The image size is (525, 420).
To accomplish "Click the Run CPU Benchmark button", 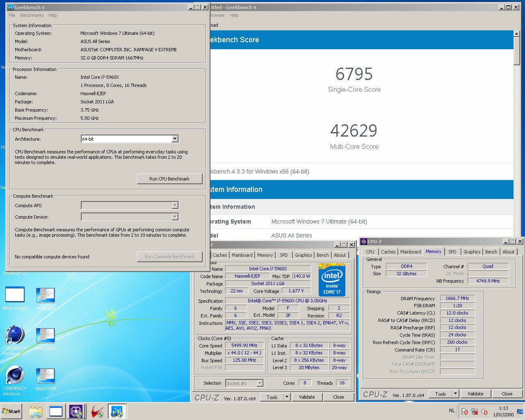I will [169, 179].
